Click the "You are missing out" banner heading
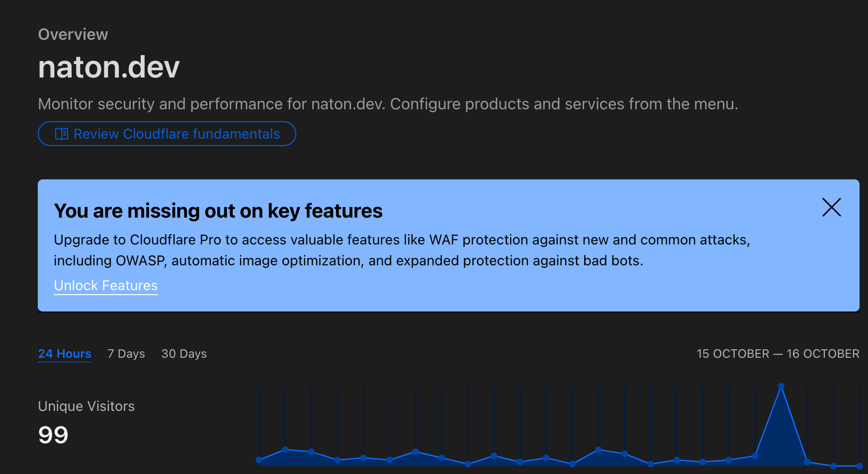 218,211
